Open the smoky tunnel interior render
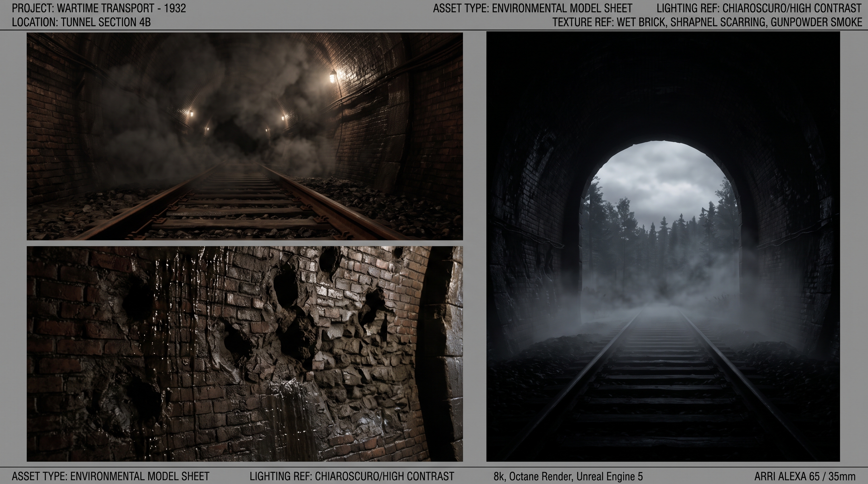This screenshot has width=868, height=484. click(245, 136)
